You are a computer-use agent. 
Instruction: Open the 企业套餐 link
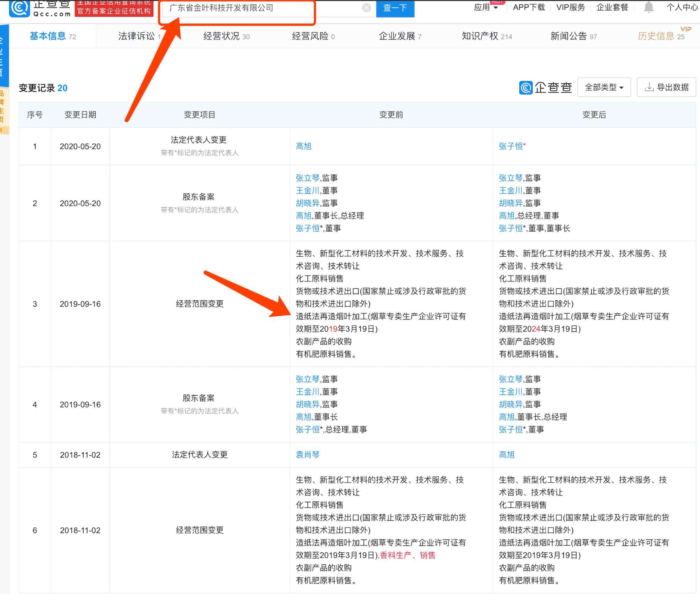(612, 7)
